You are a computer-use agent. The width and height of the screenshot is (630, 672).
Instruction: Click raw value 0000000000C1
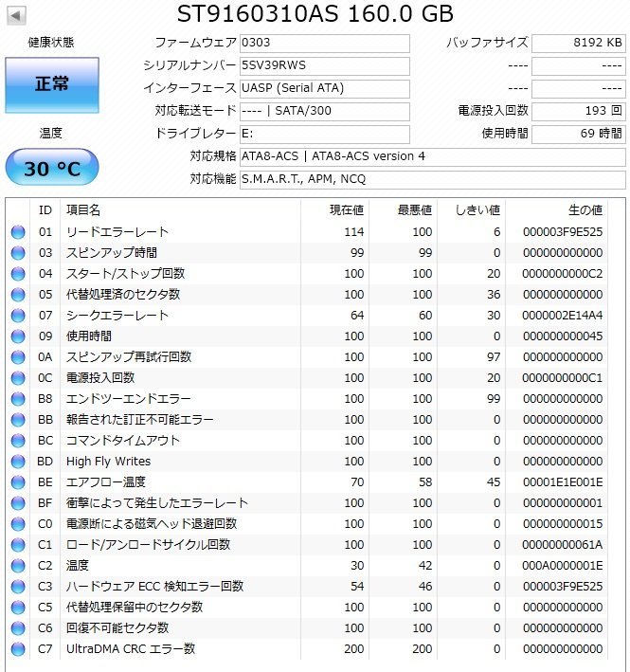563,378
